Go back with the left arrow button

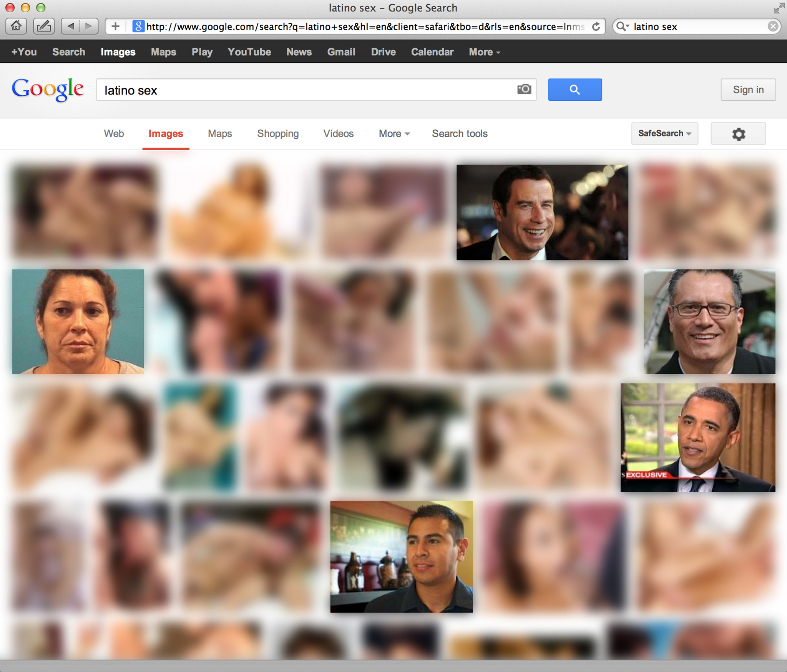tap(70, 26)
